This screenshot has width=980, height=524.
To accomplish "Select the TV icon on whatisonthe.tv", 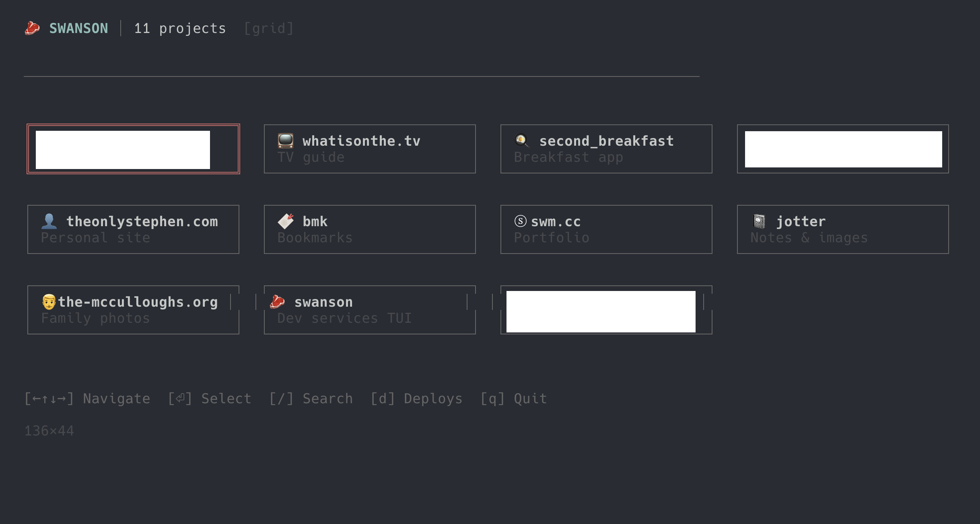I will click(285, 140).
